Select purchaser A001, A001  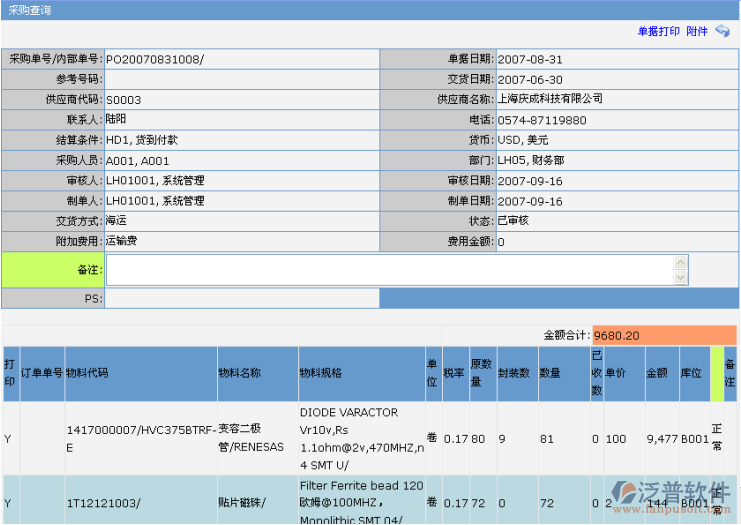tap(138, 161)
